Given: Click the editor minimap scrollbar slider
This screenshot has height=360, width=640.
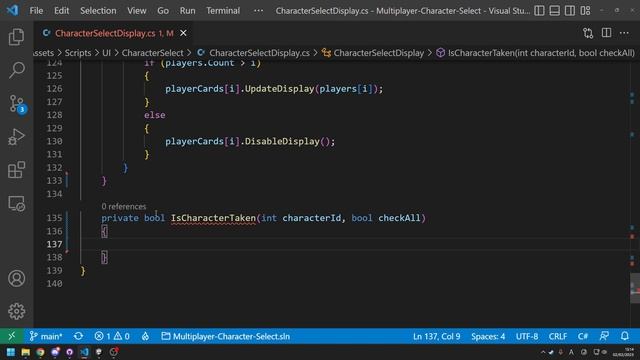Looking at the screenshot, I should 635,288.
